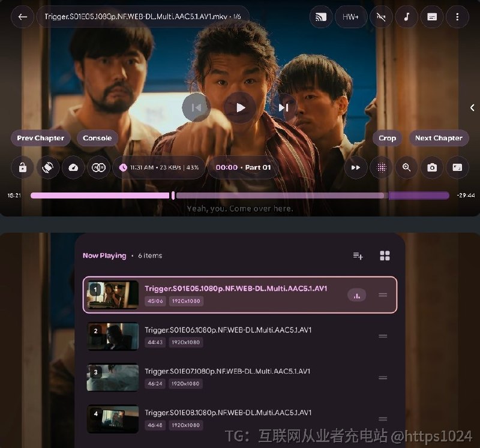Click the fast forward icon

coord(355,167)
